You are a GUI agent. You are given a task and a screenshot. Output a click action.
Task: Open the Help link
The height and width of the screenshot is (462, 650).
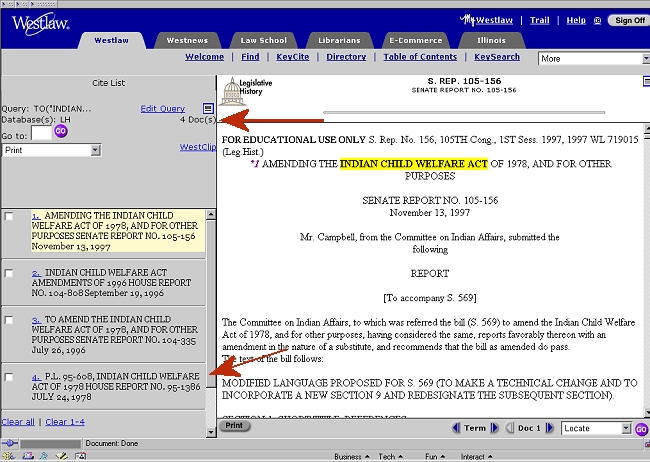click(x=576, y=20)
